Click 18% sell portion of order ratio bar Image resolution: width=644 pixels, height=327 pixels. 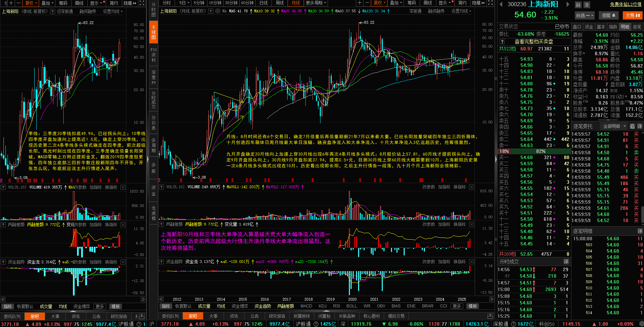click(504, 151)
